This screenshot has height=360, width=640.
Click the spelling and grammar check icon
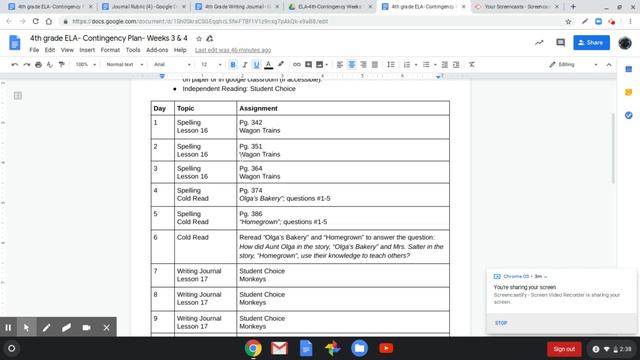(50, 64)
